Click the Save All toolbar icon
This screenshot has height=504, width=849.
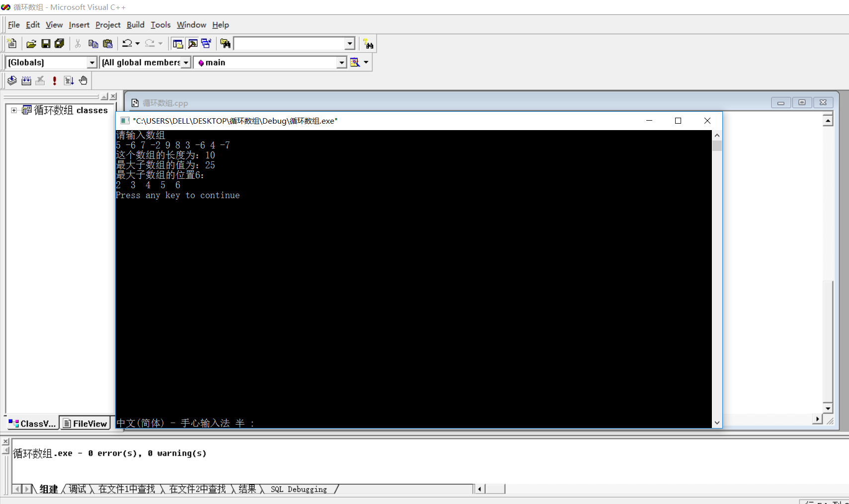[x=60, y=44]
